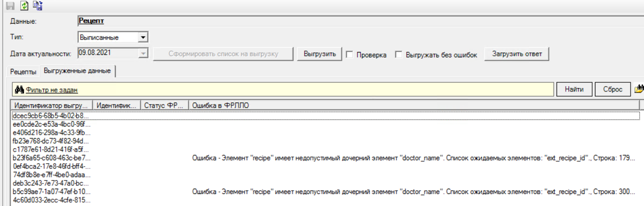
Task: Click the folder icon next to Сброс
Action: point(639,90)
